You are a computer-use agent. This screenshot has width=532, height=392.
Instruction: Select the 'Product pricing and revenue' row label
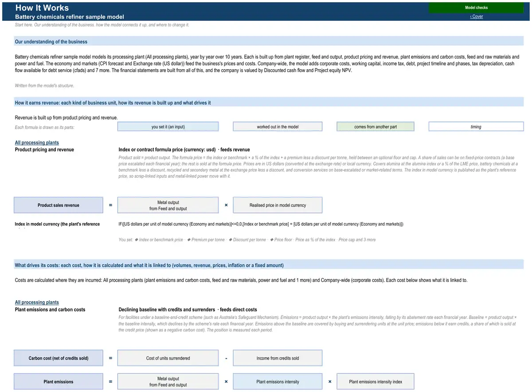coord(44,150)
